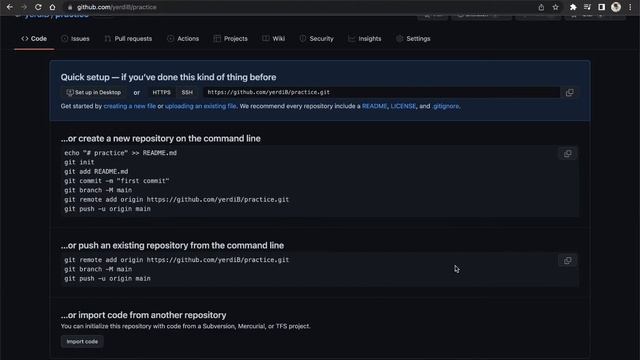
Task: Open the Security tab
Action: point(316,39)
